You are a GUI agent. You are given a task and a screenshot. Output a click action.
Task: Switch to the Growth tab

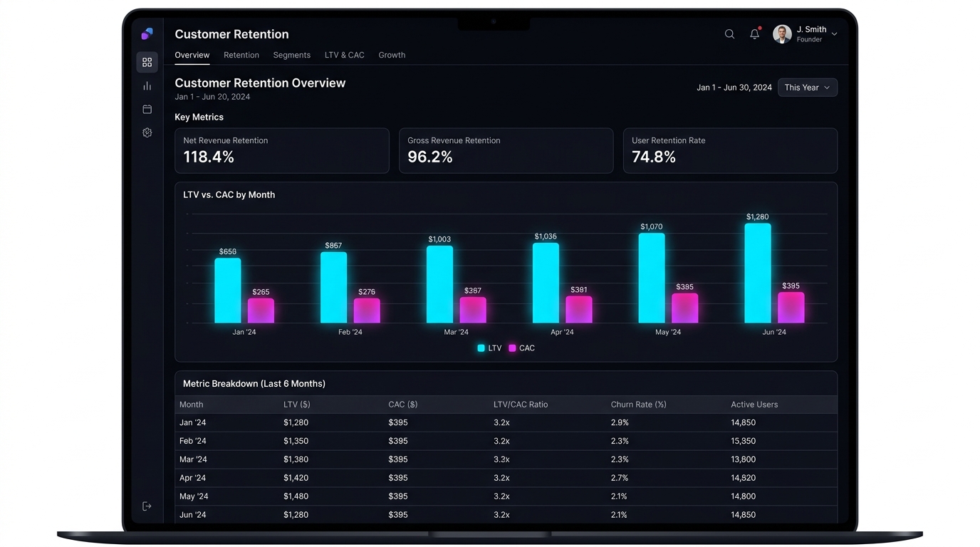[392, 55]
